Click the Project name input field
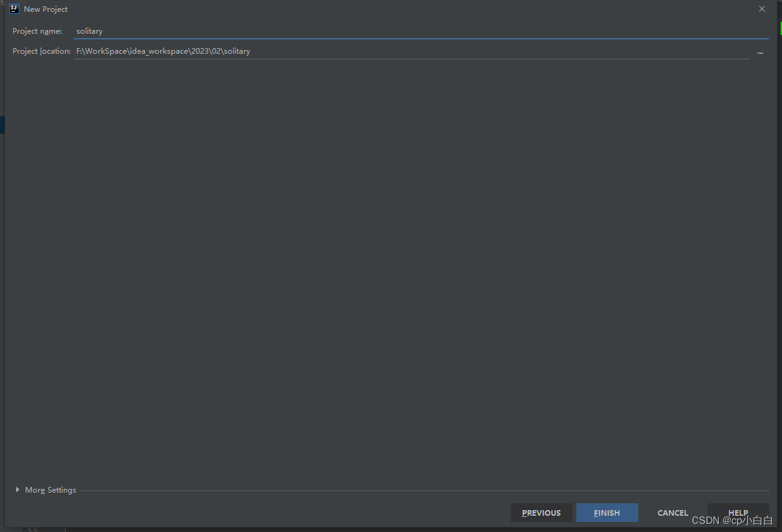Screen dimensions: 782x532 tap(421, 31)
